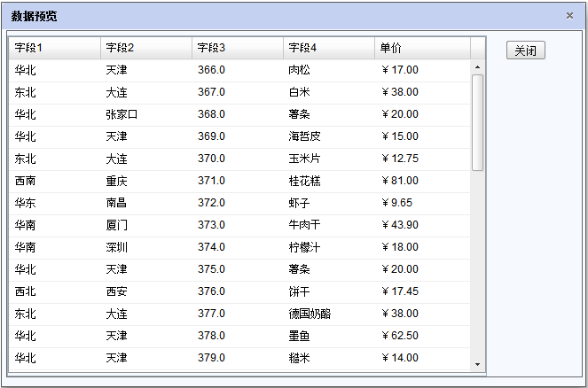Select the row with 张家口
Screen dimensions: 588x388
click(x=122, y=114)
